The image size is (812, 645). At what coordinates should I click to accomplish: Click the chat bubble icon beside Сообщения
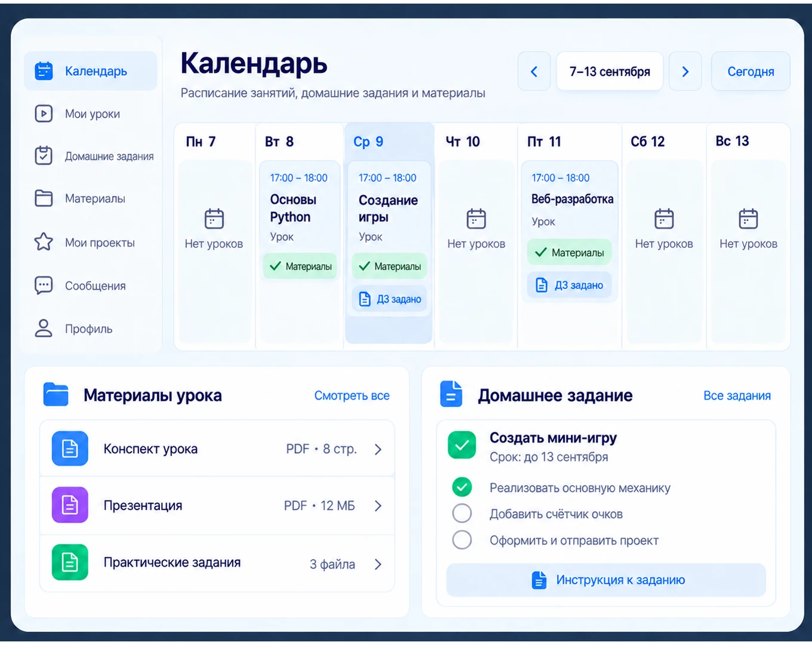pyautogui.click(x=44, y=285)
